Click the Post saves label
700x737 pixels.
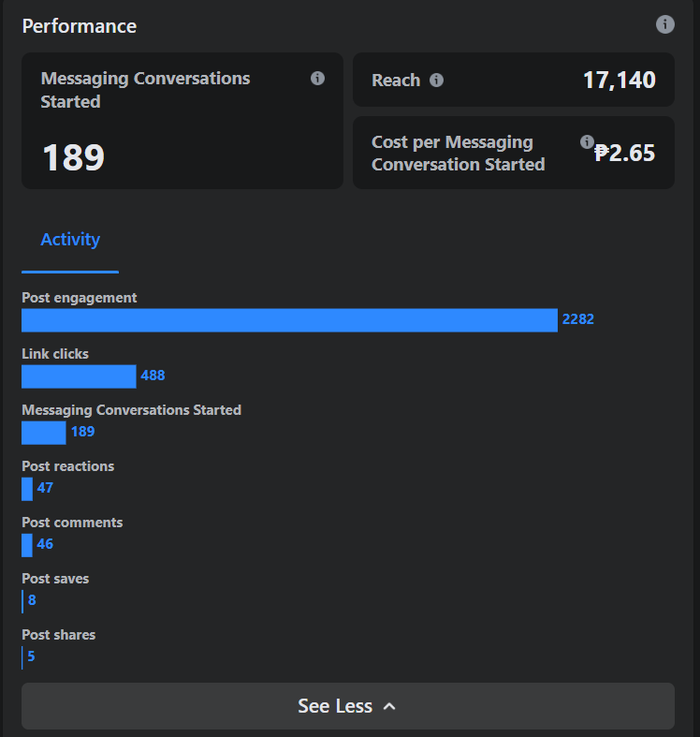click(55, 579)
